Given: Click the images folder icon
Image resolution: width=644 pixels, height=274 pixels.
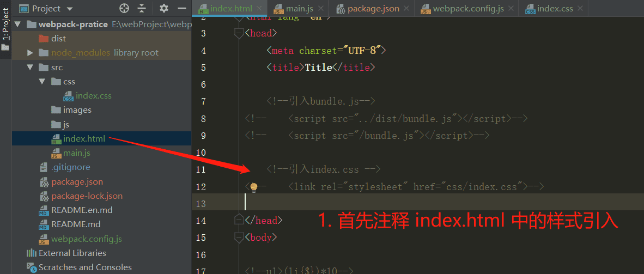Looking at the screenshot, I should coord(56,110).
